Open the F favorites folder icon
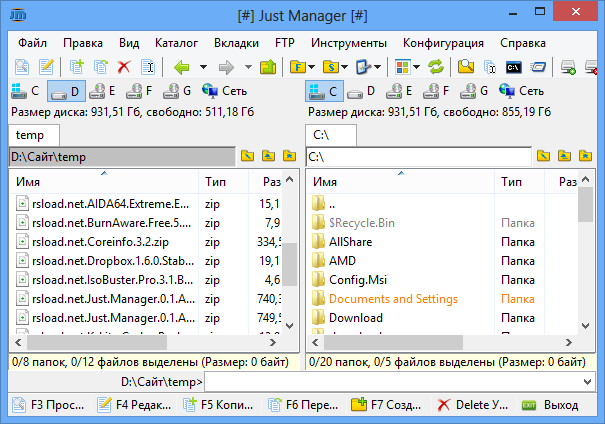This screenshot has width=605, height=424. coord(297,67)
